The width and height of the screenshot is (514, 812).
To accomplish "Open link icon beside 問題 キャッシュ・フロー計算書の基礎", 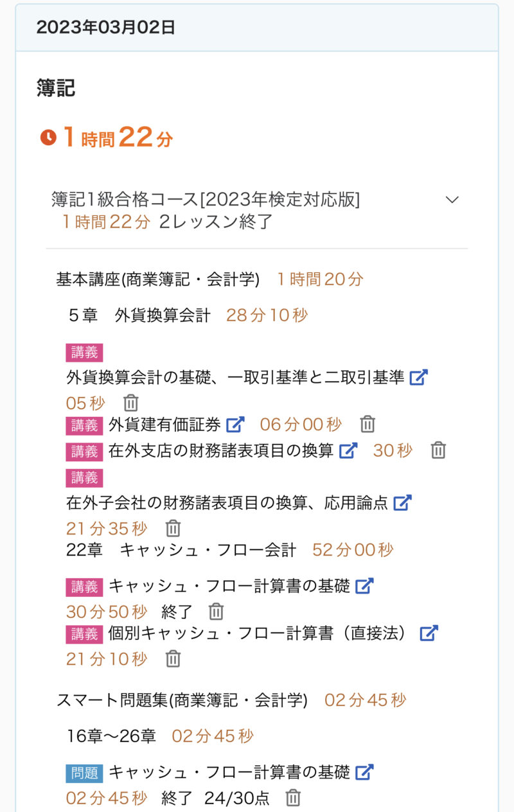I will click(364, 772).
